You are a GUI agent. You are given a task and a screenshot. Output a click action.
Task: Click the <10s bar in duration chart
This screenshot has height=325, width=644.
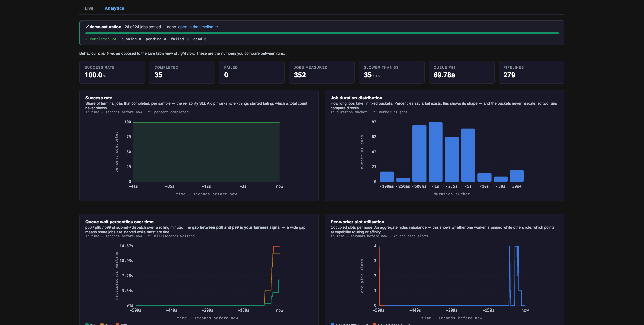click(x=484, y=177)
